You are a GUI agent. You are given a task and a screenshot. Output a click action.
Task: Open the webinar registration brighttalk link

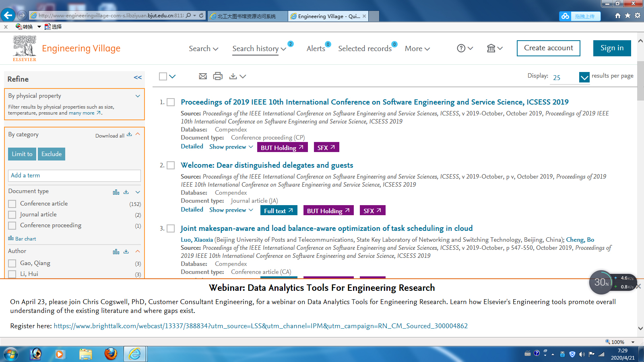tap(260, 326)
